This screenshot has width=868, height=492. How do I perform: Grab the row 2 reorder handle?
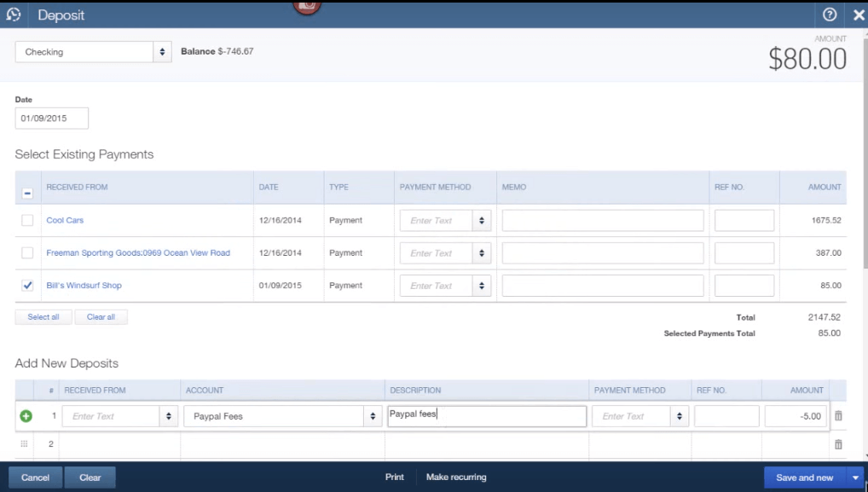click(24, 444)
